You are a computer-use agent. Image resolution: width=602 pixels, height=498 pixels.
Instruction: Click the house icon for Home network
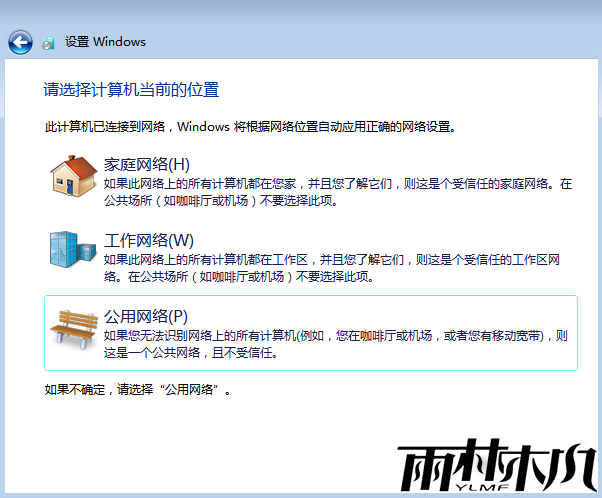[x=72, y=175]
